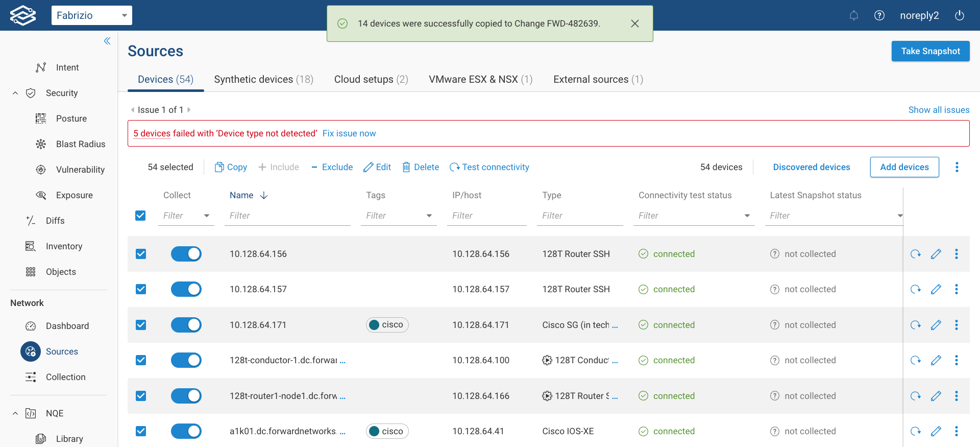Open three-dot menu for 10.128.64.157 row
980x447 pixels.
tap(956, 289)
